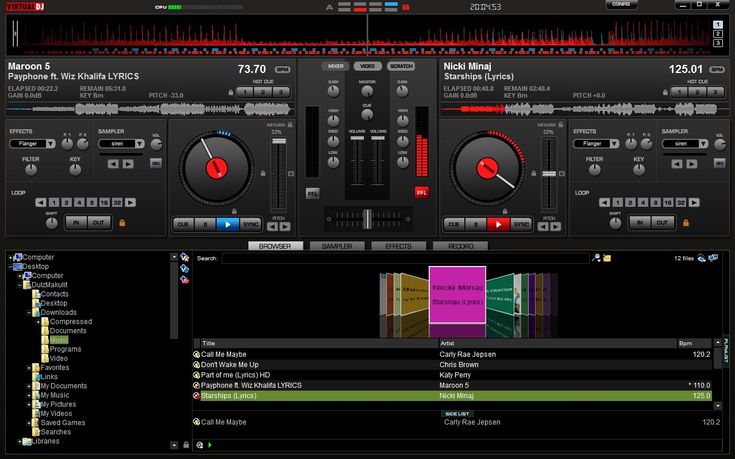Open the siren sampler dropdown on right deck
Screen dimensions: 735x459
click(x=704, y=144)
